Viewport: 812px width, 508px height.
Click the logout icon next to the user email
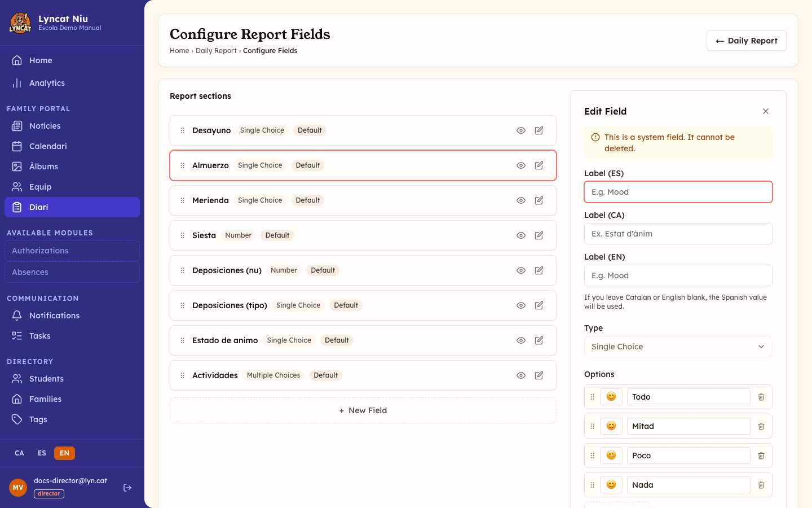click(x=127, y=488)
